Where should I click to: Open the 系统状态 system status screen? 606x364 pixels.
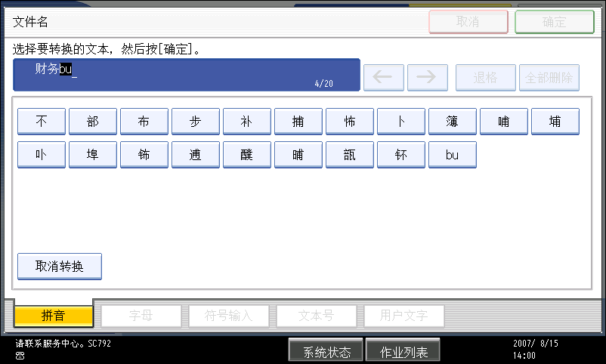[326, 352]
